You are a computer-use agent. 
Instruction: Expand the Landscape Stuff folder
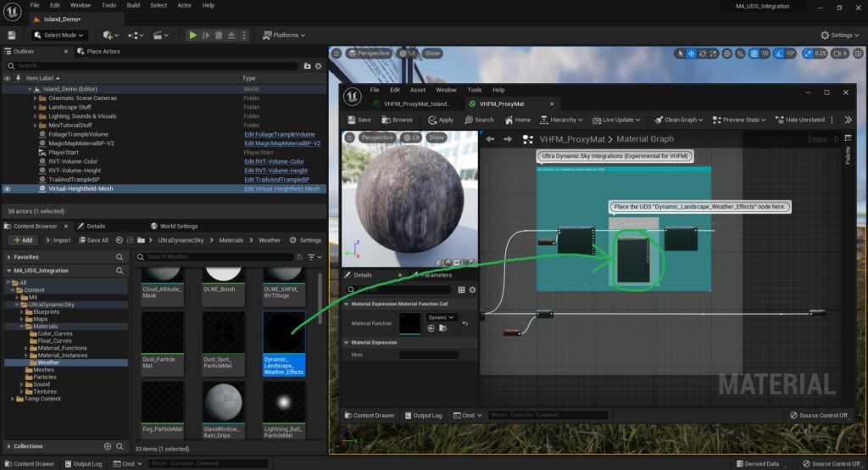(x=36, y=107)
